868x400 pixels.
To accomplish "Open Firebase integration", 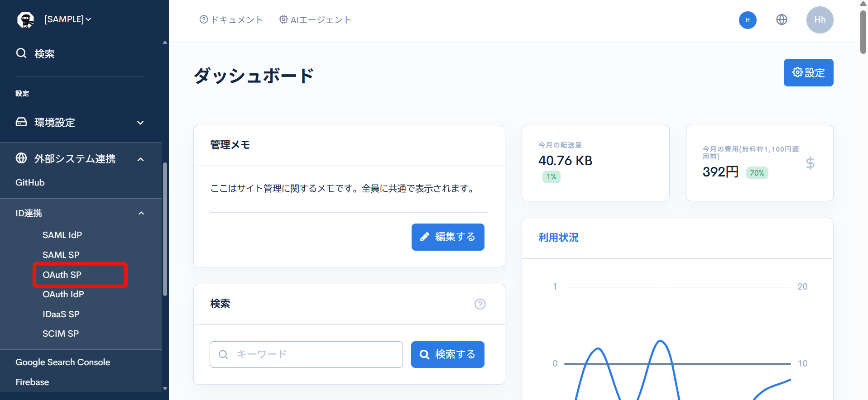I will (x=32, y=382).
